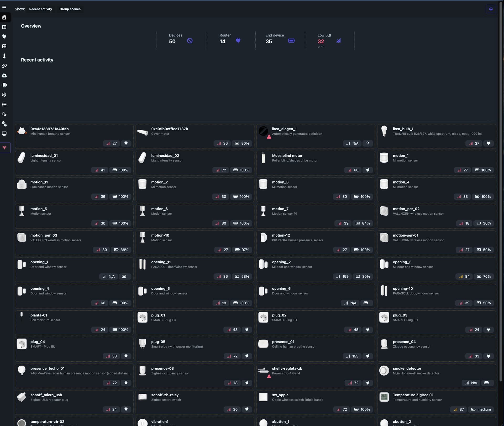The height and width of the screenshot is (426, 504).
Task: Click the OTA download arrow icon
Action: click(4, 56)
